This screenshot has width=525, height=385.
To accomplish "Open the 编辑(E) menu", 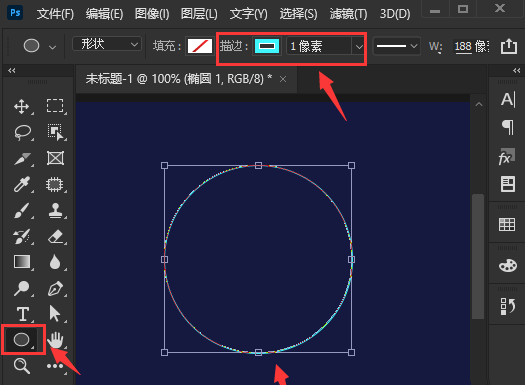I will pos(104,14).
